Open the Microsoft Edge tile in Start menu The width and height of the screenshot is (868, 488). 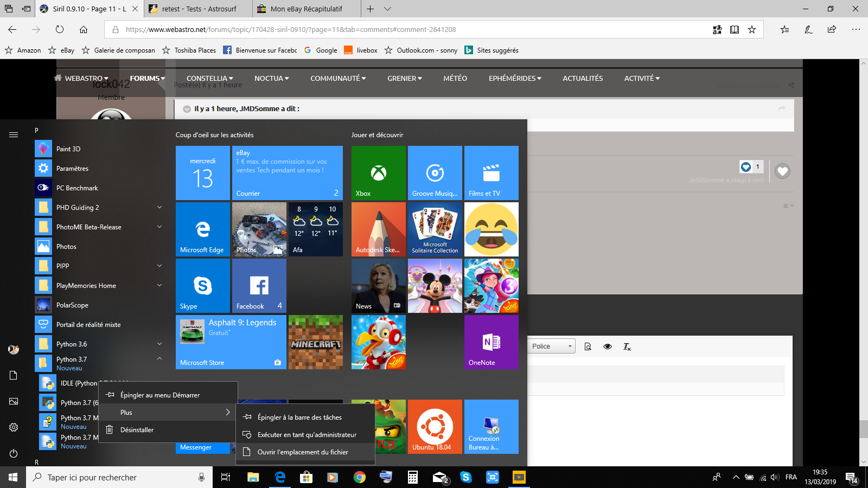pos(203,229)
